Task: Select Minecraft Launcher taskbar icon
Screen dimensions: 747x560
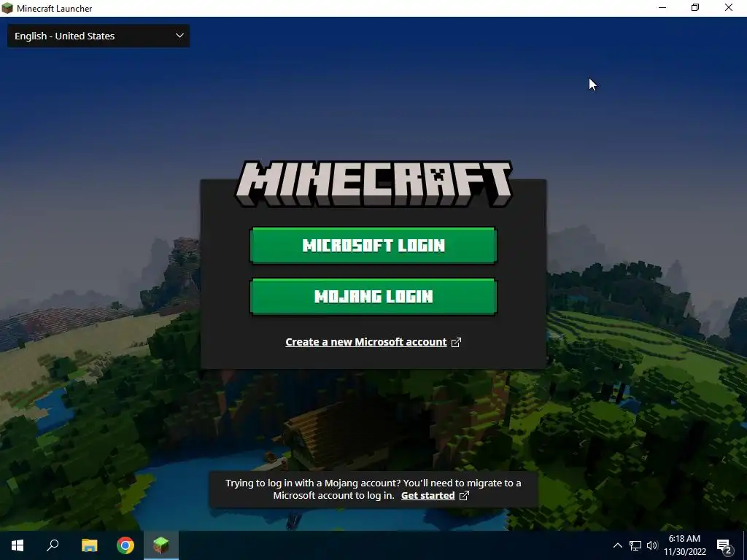Action: 161,545
